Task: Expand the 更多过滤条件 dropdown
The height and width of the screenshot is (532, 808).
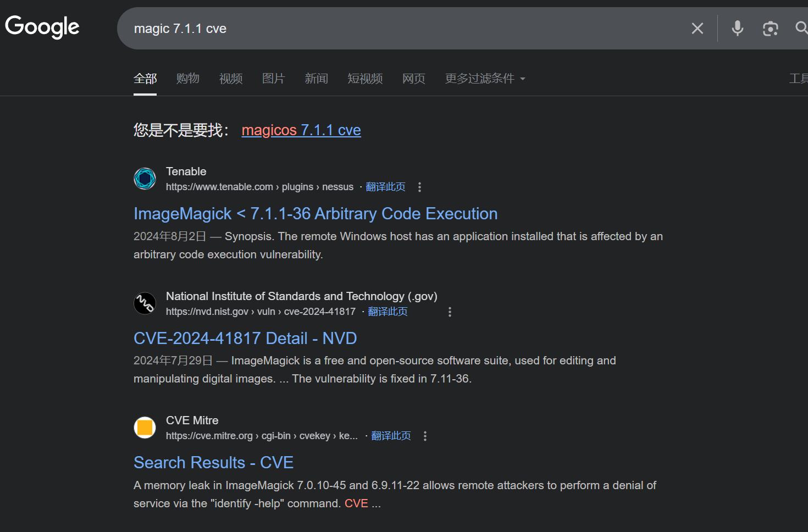Action: (485, 79)
